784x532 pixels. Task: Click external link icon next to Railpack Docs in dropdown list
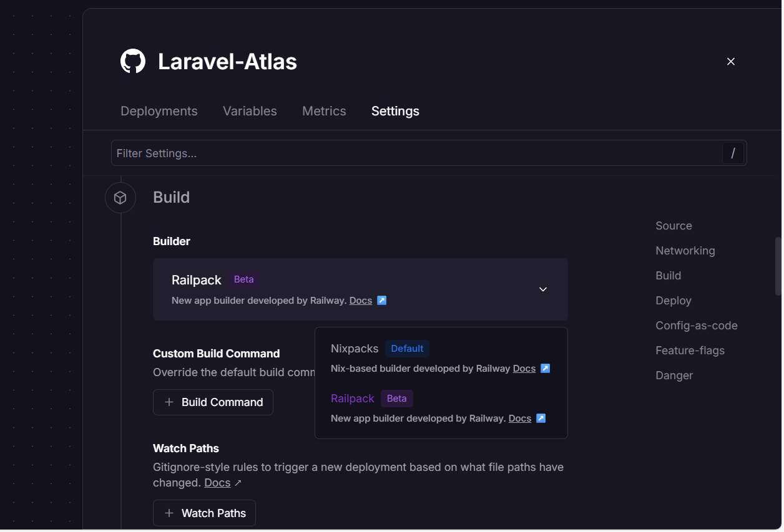click(541, 418)
